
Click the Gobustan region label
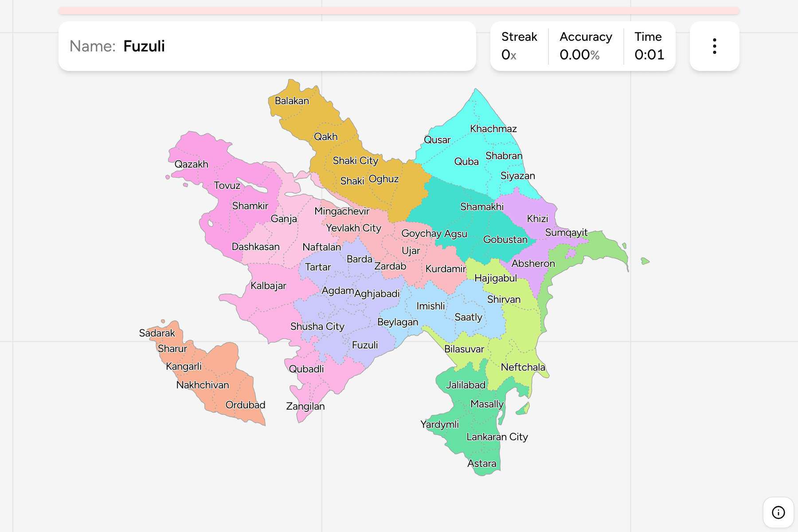point(505,240)
